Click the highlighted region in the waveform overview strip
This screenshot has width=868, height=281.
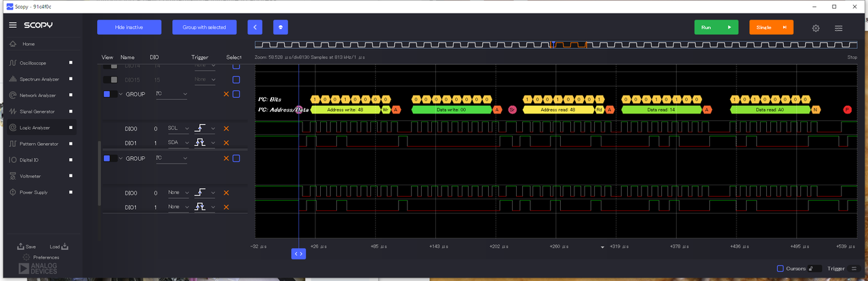pyautogui.click(x=570, y=45)
